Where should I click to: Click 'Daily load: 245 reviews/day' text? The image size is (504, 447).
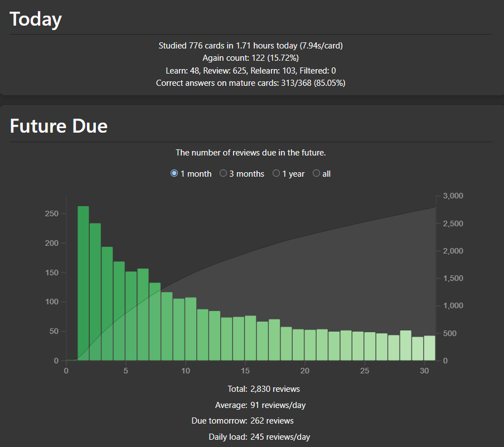click(259, 437)
